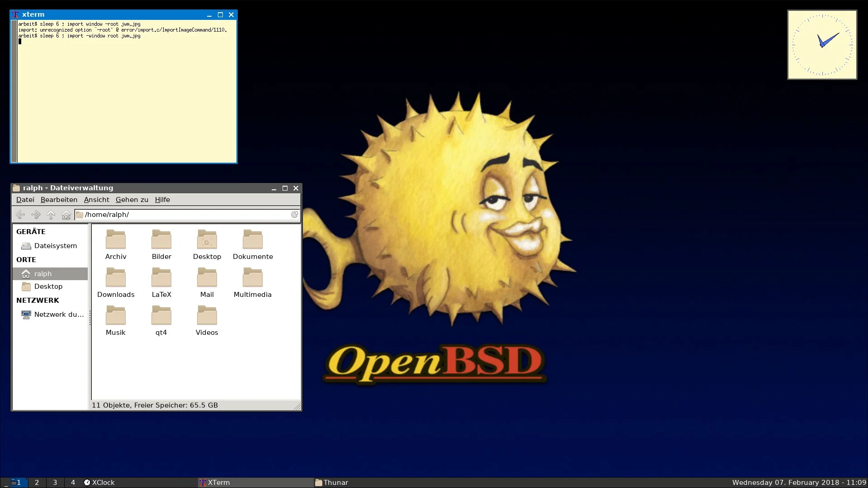Switch to workspace 1 in the taskbar
The height and width of the screenshot is (488, 868).
[x=19, y=483]
